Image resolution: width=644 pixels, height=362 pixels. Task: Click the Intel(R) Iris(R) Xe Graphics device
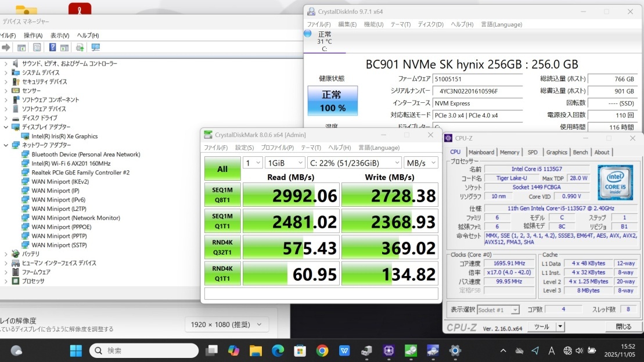click(x=64, y=136)
